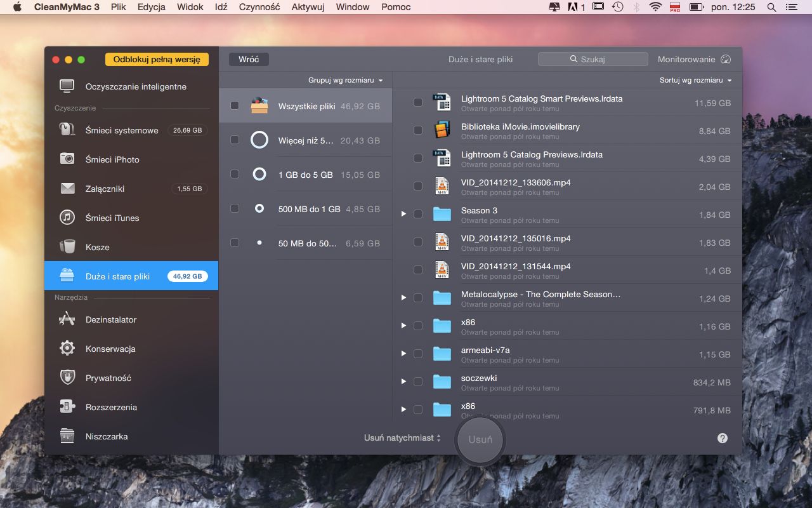The image size is (812, 508).
Task: Check the 50 MB do 50… group checkbox
Action: [x=235, y=243]
